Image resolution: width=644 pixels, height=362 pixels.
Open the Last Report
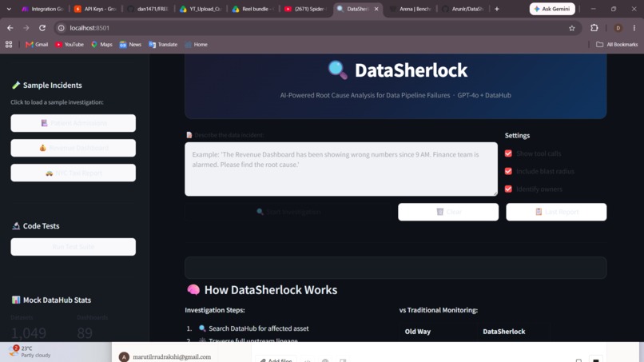[556, 212]
